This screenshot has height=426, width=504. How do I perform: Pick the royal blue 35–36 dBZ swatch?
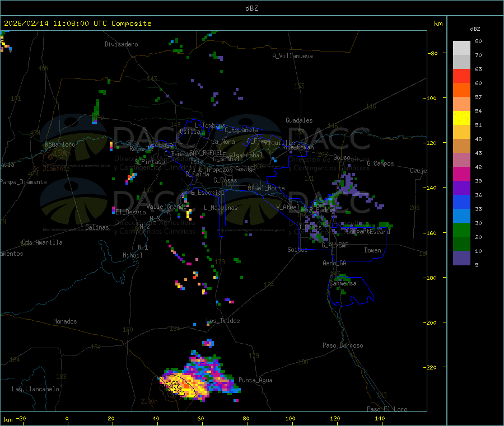[461, 202]
